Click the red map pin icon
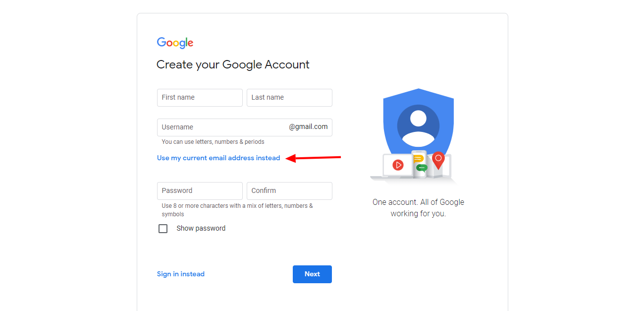Viewport: 644px width, 311px height. pyautogui.click(x=438, y=160)
